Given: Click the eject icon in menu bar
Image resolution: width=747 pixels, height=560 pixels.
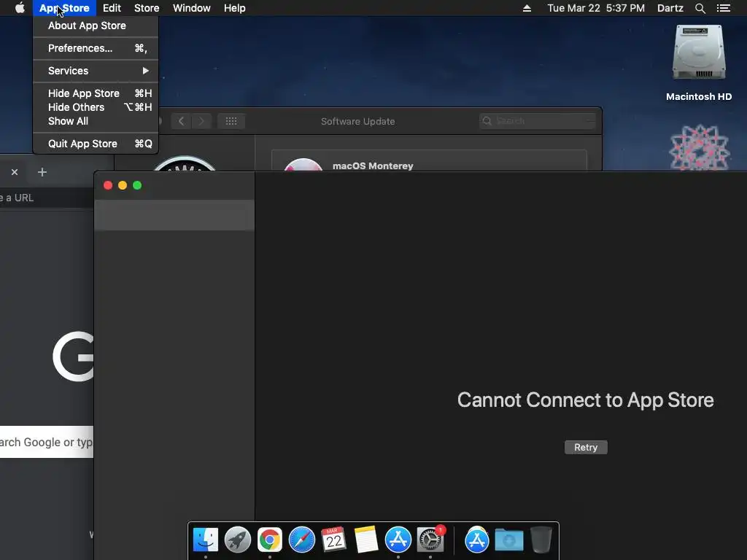Looking at the screenshot, I should [x=527, y=8].
